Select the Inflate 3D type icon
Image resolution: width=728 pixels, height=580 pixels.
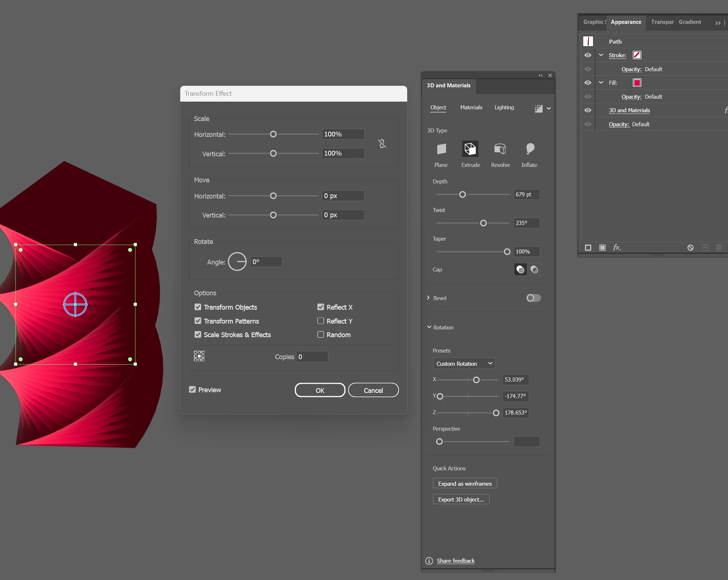(530, 149)
